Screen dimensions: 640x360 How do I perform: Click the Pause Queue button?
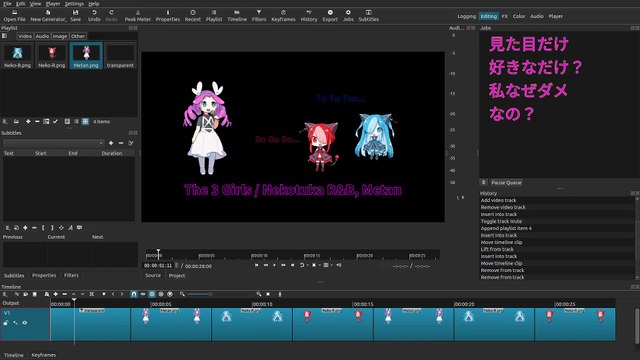tap(506, 182)
